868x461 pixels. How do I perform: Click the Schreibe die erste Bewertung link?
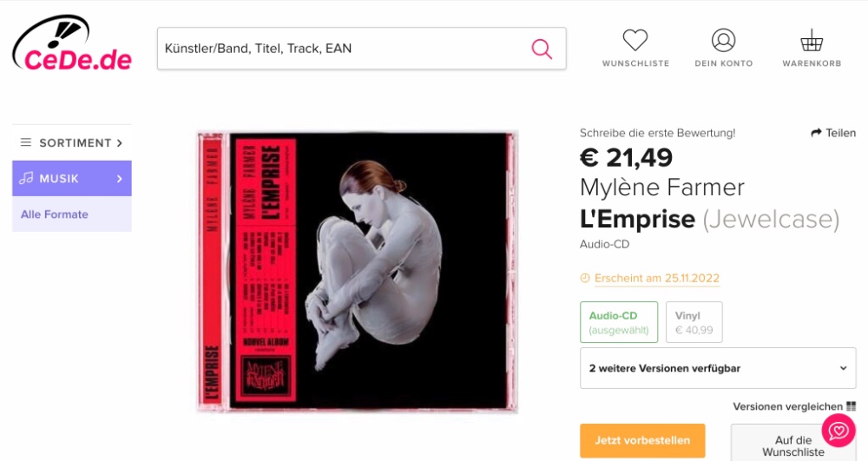658,133
